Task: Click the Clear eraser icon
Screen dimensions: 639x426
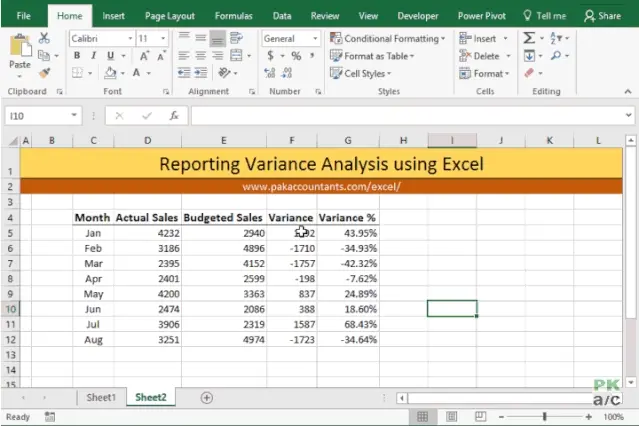Action: click(529, 73)
